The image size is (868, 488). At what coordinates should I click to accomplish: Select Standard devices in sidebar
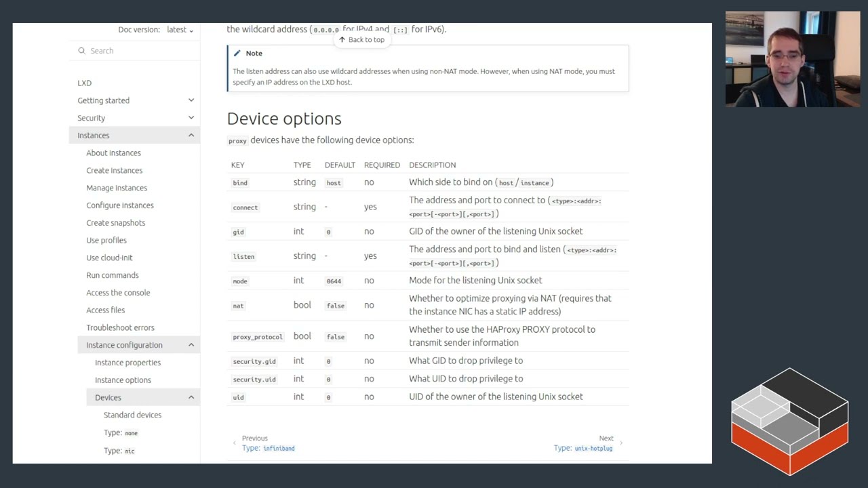132,415
